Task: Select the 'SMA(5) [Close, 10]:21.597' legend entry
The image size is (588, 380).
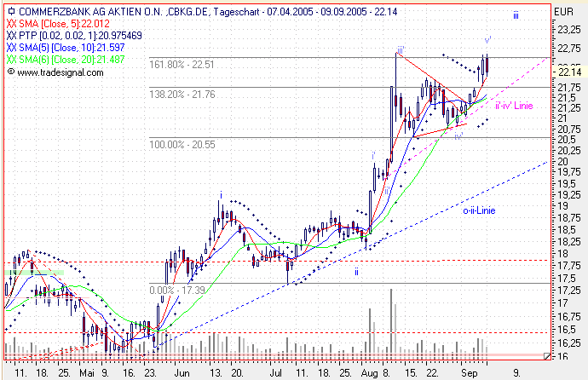Action: 72,48
